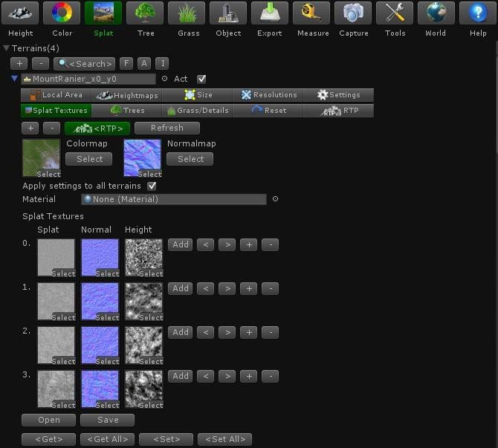Switch to the Settings tab

coord(338,95)
